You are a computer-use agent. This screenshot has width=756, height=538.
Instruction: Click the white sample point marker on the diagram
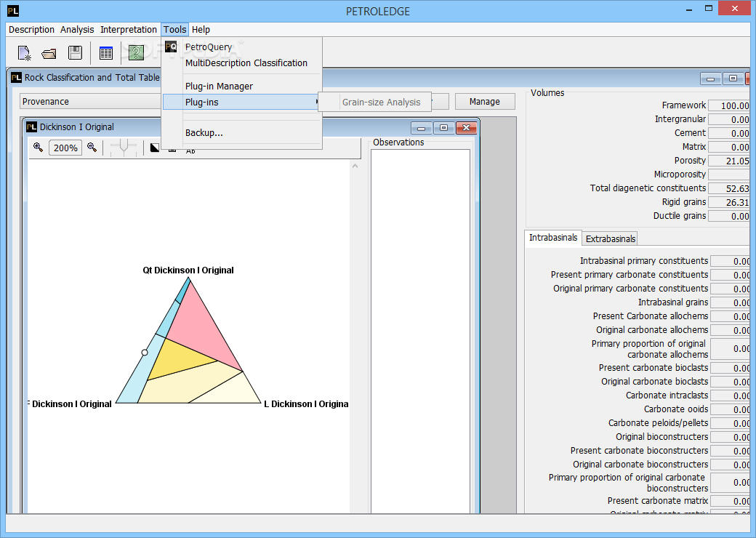[x=145, y=353]
